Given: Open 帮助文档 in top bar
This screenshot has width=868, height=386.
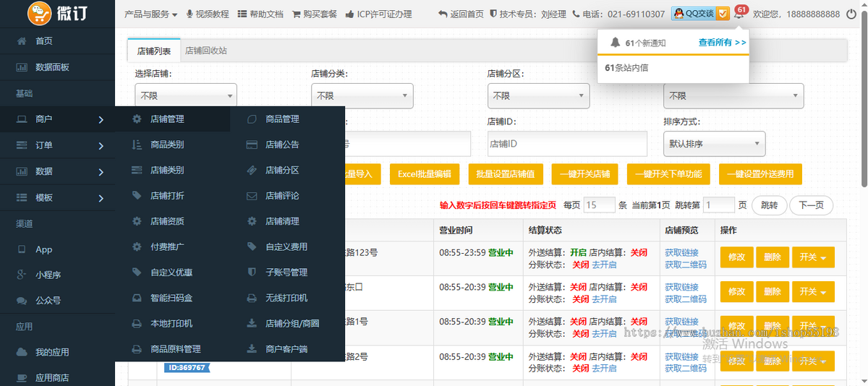Looking at the screenshot, I should click(261, 14).
